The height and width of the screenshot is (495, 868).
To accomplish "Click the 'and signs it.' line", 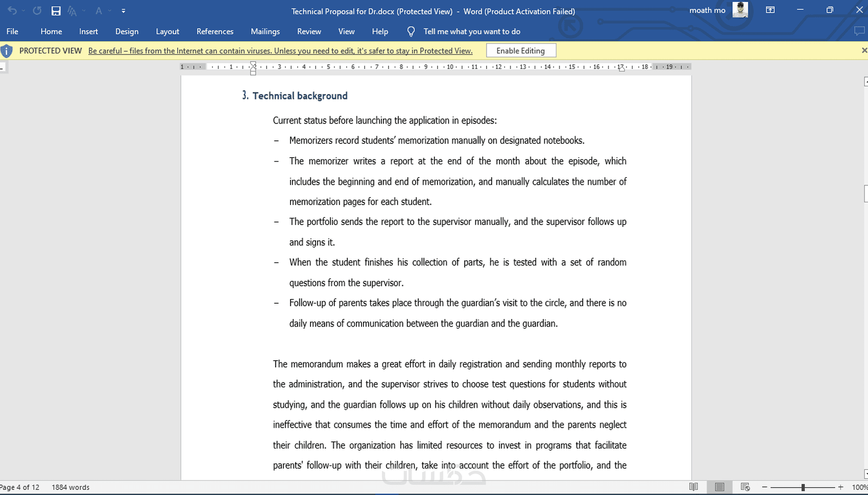I will (312, 242).
